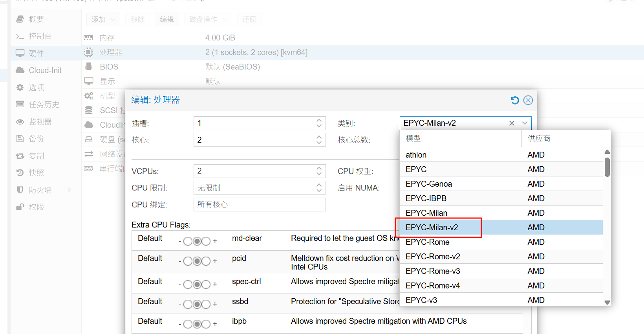Click the CPU 绑定 affinity input field

(x=260, y=204)
